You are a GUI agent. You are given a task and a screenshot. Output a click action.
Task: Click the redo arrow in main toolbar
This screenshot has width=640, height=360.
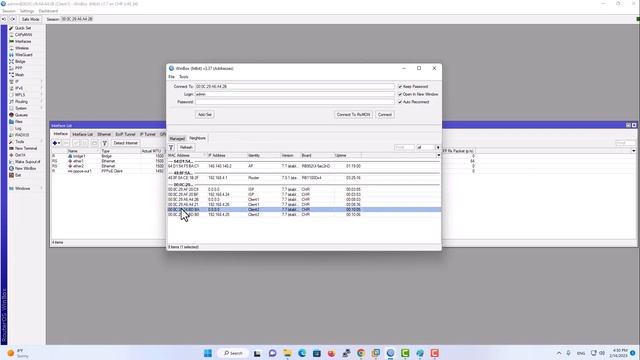tap(13, 19)
